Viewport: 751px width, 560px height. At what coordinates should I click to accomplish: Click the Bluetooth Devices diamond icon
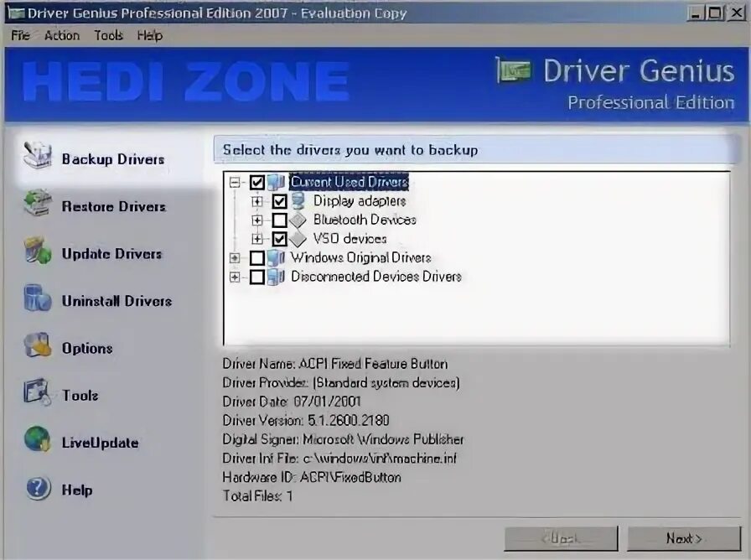point(298,220)
